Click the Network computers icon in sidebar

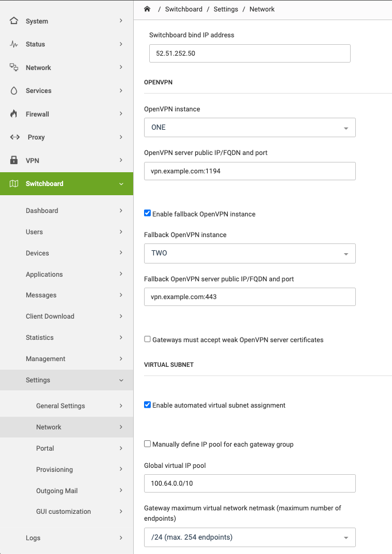click(14, 67)
